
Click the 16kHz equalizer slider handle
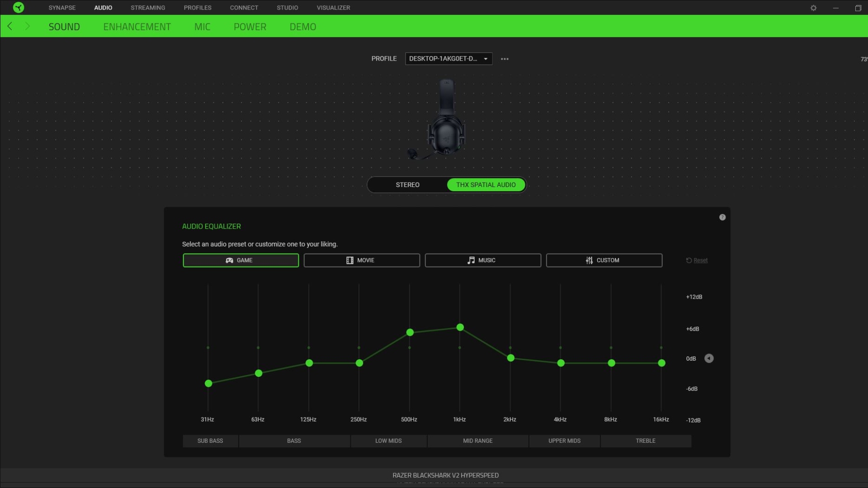(x=662, y=363)
